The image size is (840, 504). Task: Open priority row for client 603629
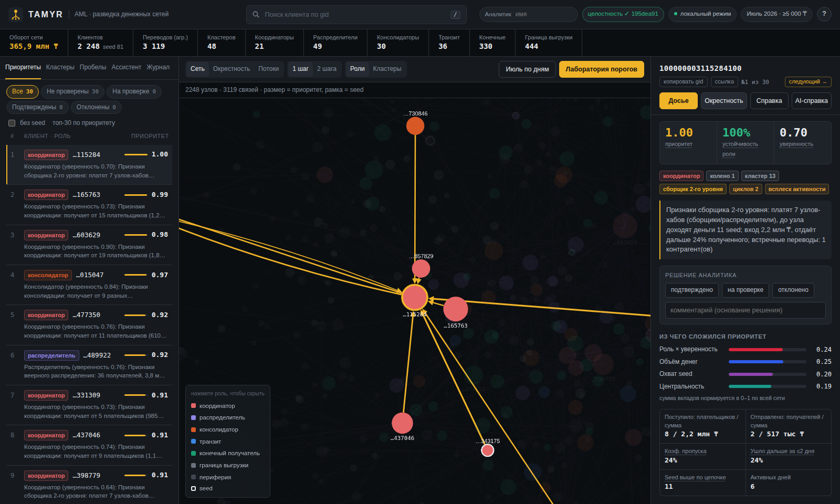(x=89, y=245)
